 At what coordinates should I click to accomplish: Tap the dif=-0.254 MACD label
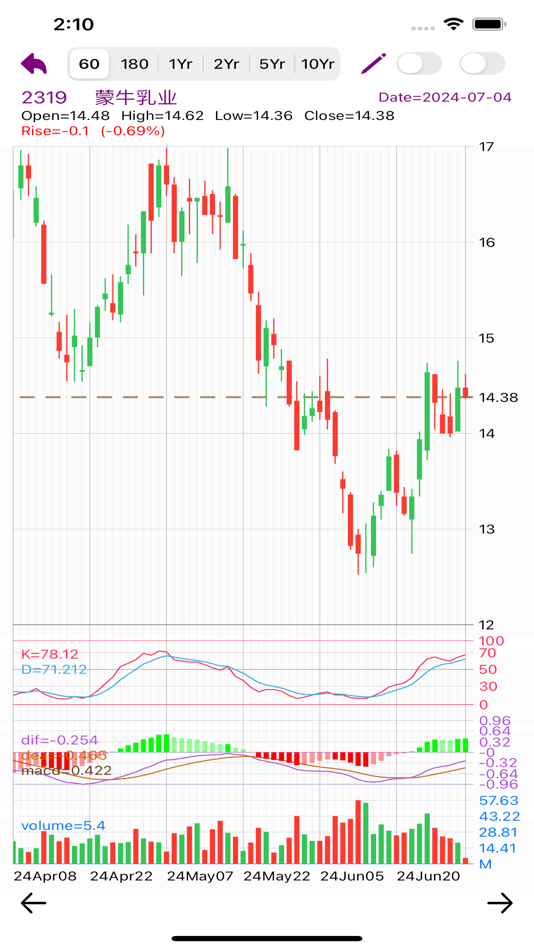coord(59,740)
